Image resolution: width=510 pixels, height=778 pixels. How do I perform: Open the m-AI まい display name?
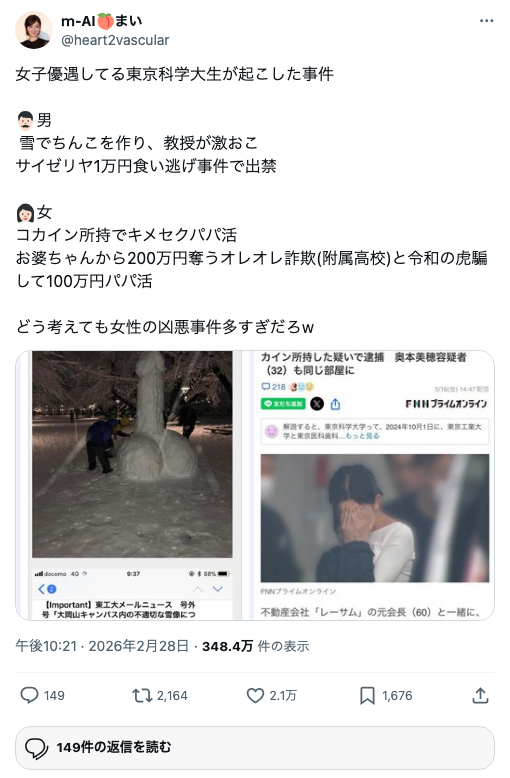tap(102, 21)
